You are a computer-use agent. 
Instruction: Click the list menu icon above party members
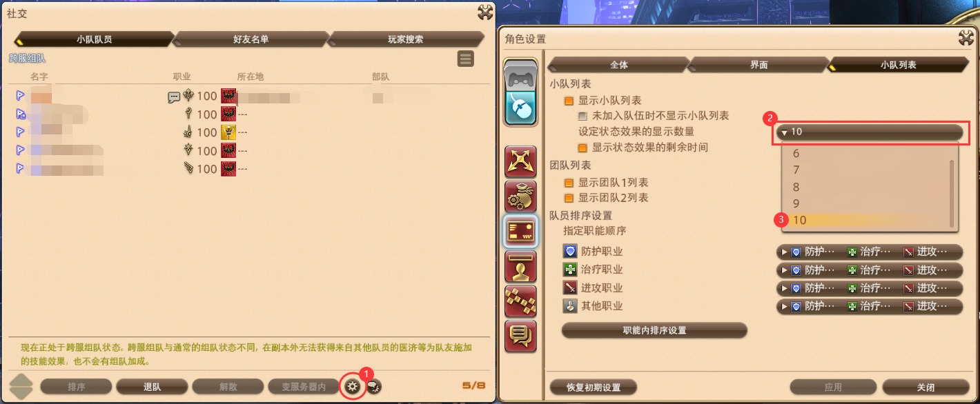(465, 59)
